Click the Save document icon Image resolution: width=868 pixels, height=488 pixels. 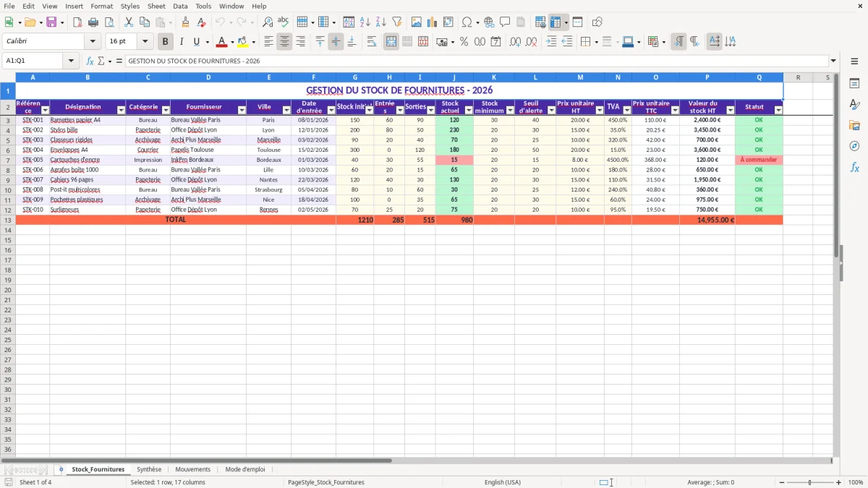click(51, 22)
